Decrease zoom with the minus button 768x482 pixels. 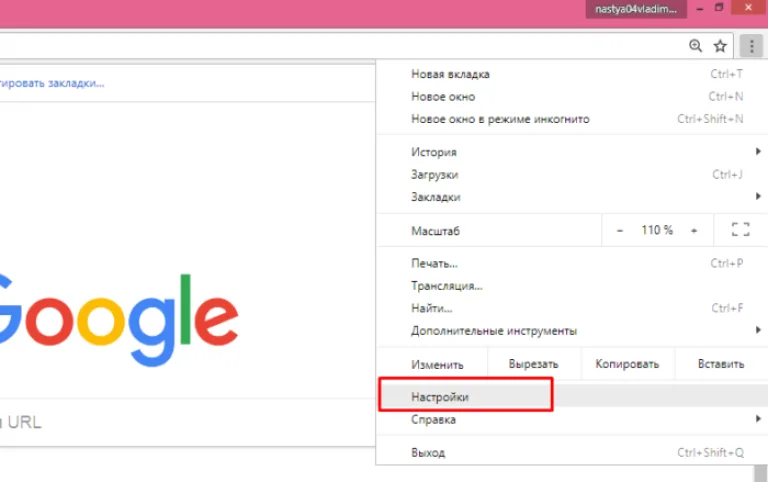tap(620, 230)
